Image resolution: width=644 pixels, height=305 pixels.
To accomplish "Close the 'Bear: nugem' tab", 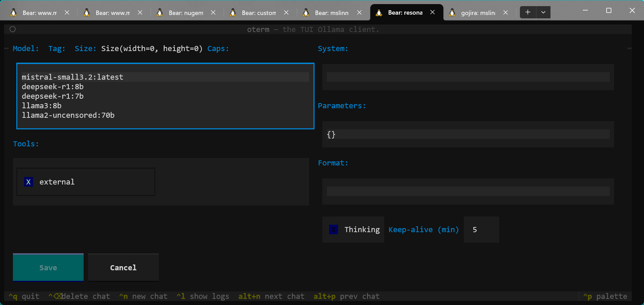I will (213, 13).
